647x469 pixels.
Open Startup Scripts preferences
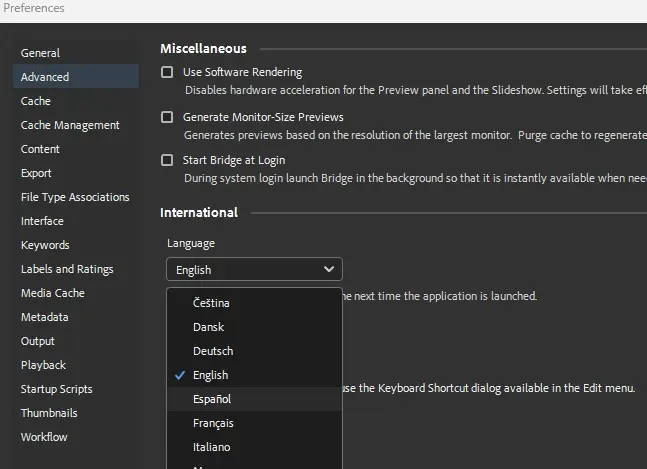pyautogui.click(x=76, y=389)
